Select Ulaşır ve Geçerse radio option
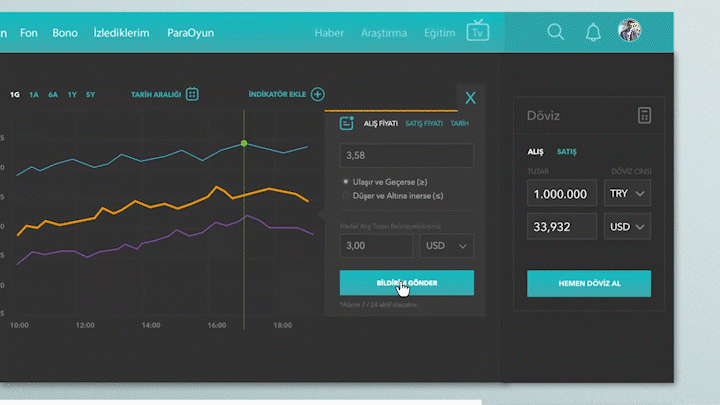The width and height of the screenshot is (720, 405). [x=346, y=182]
